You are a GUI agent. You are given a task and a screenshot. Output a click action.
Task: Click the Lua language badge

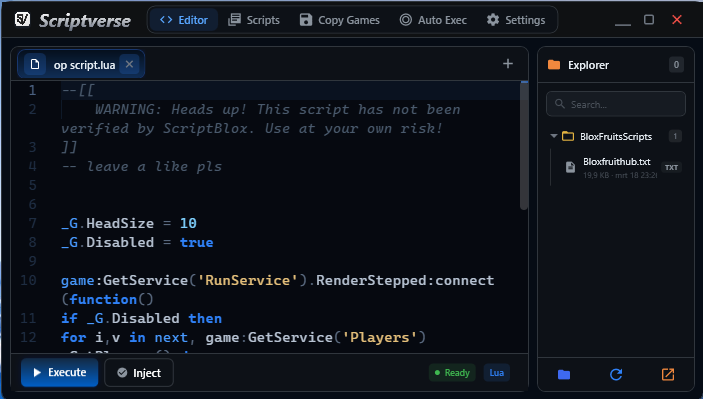(x=496, y=373)
